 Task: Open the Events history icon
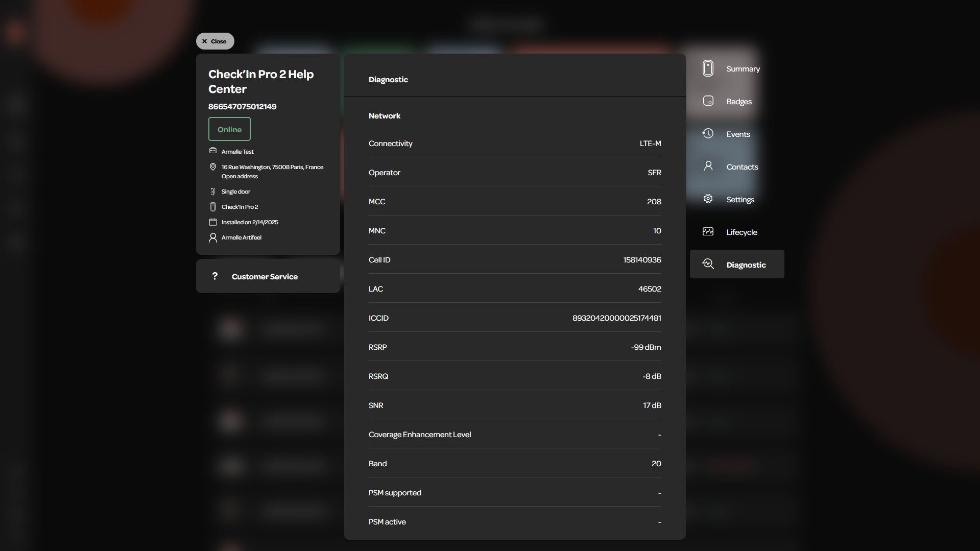(708, 134)
